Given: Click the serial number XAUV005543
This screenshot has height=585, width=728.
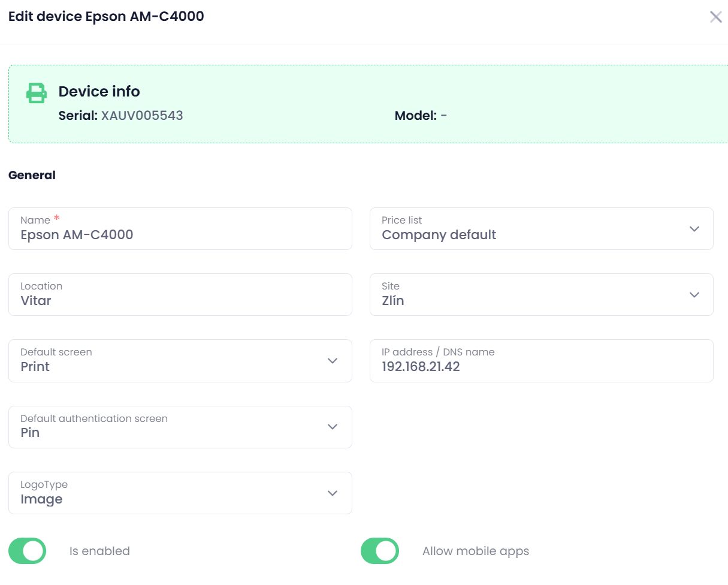Looking at the screenshot, I should tap(142, 116).
